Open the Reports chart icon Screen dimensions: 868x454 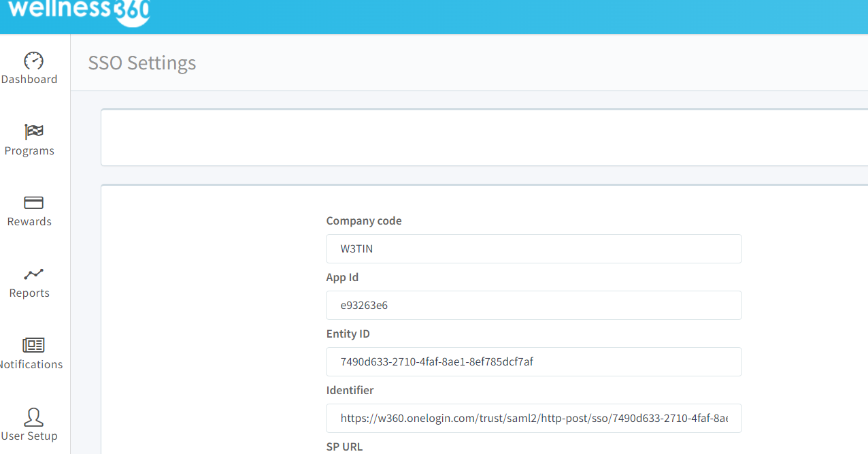[x=33, y=274]
